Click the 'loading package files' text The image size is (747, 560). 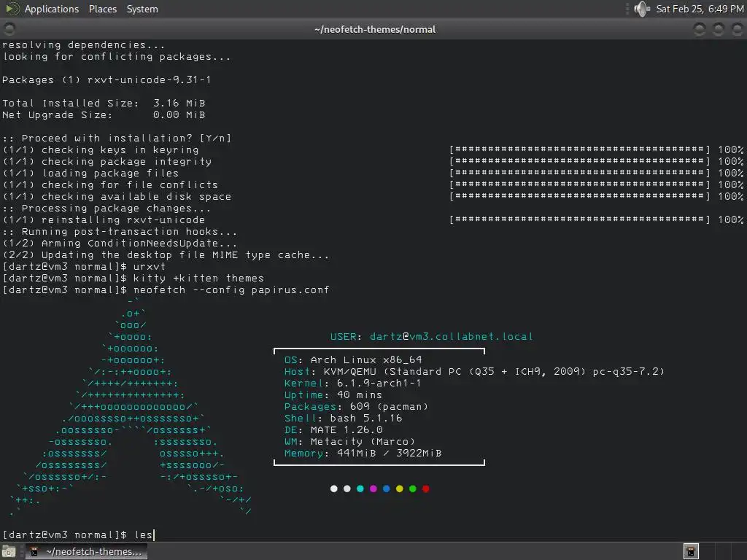[x=110, y=173]
